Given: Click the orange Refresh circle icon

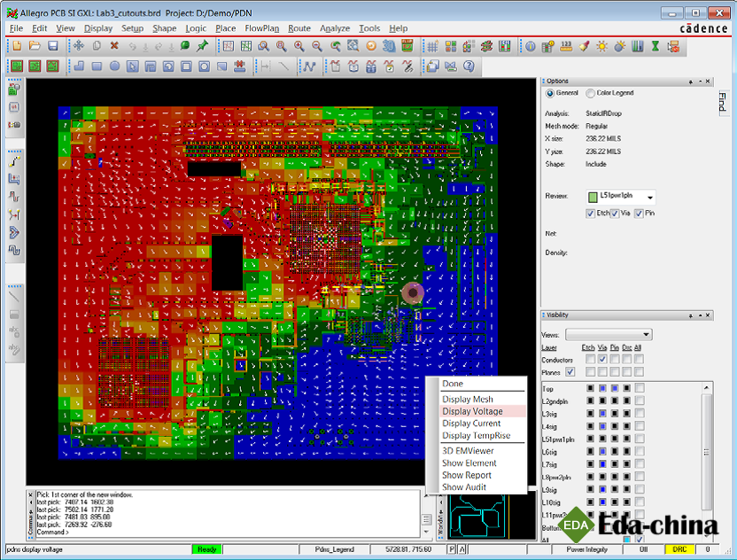Looking at the screenshot, I should point(371,45).
